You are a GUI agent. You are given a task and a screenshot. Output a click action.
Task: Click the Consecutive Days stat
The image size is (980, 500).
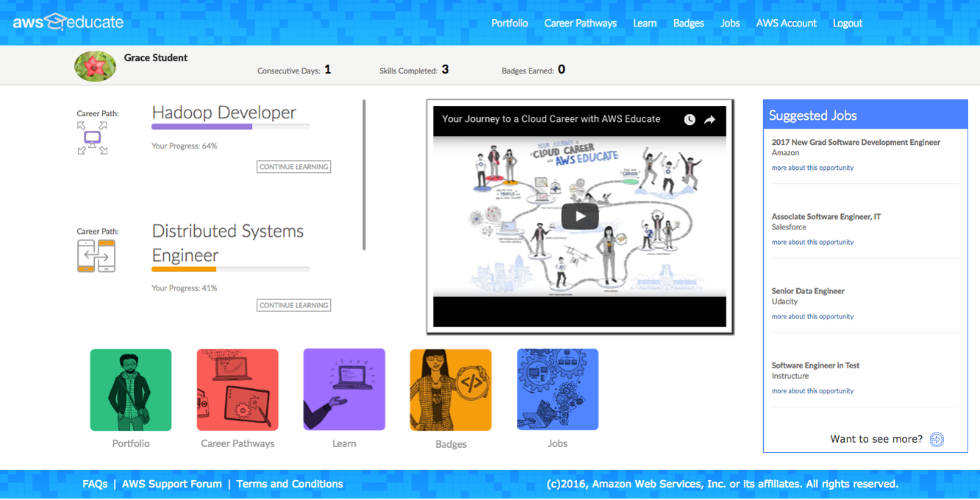pos(294,70)
